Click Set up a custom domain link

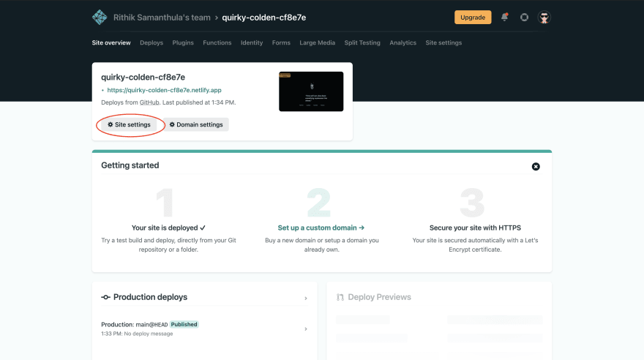click(x=321, y=228)
